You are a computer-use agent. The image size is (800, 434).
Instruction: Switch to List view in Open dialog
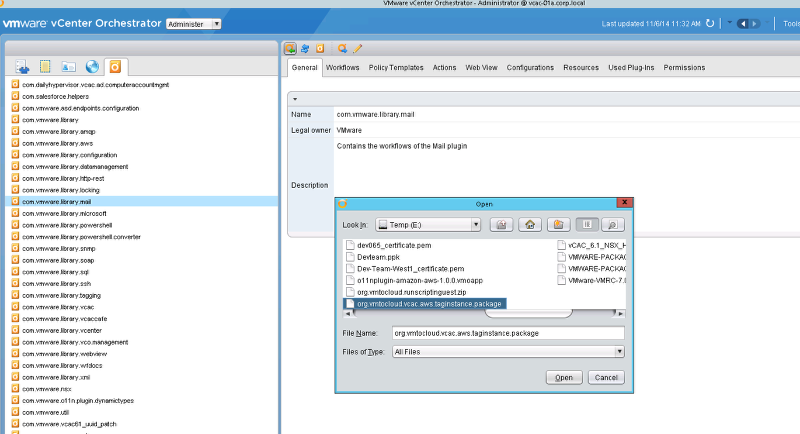(587, 225)
